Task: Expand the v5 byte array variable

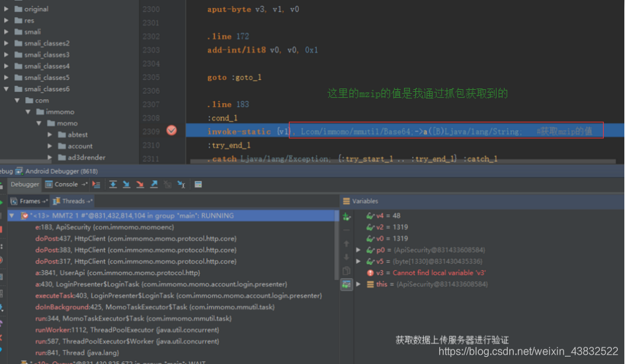Action: point(358,261)
